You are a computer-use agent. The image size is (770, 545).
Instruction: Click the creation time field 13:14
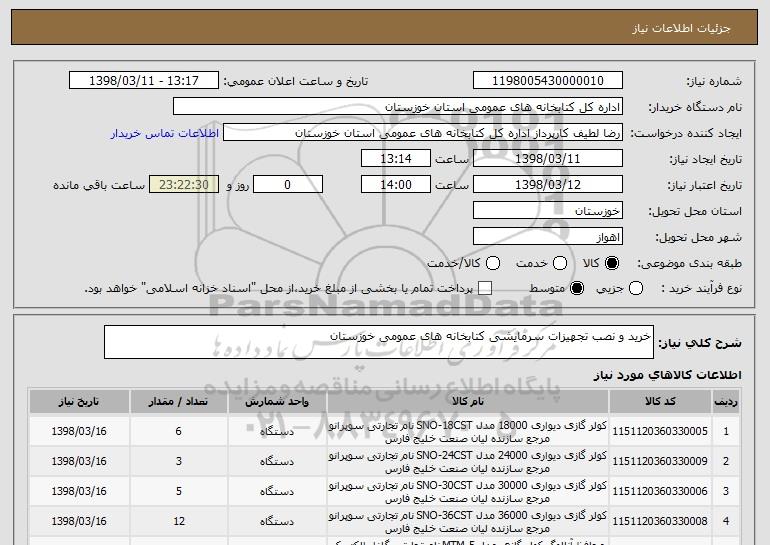click(x=396, y=159)
